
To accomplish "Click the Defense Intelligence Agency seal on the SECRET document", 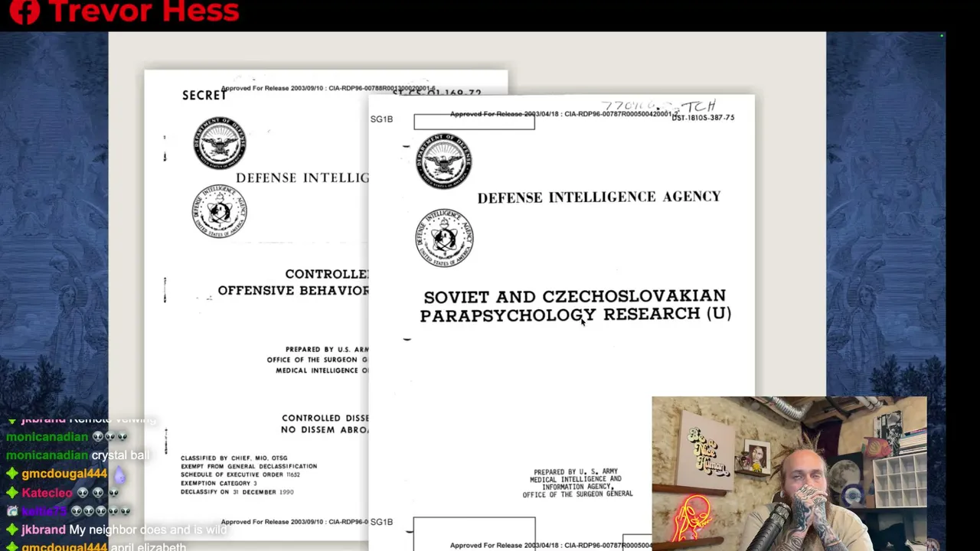I will (220, 211).
